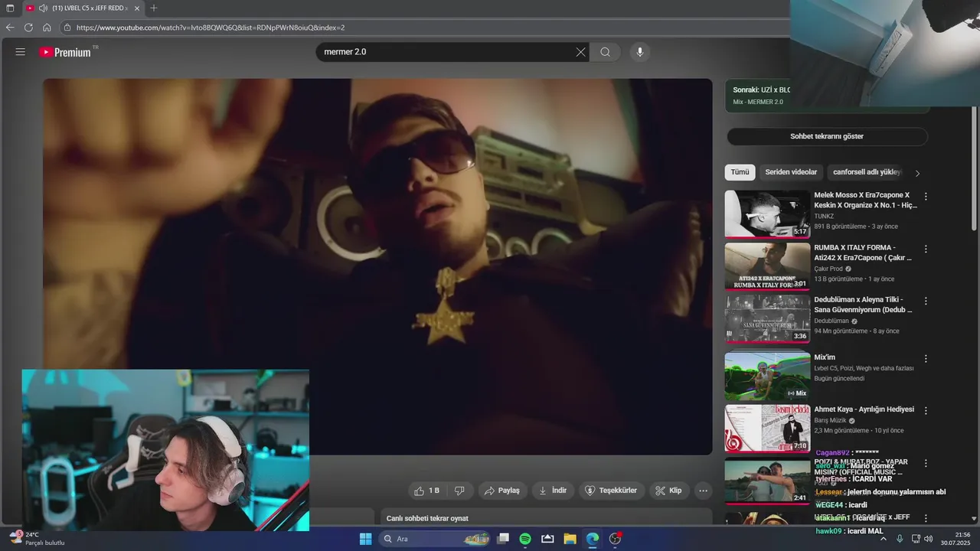This screenshot has height=551, width=980.
Task: Mute the tab via speaker icon
Action: (43, 8)
